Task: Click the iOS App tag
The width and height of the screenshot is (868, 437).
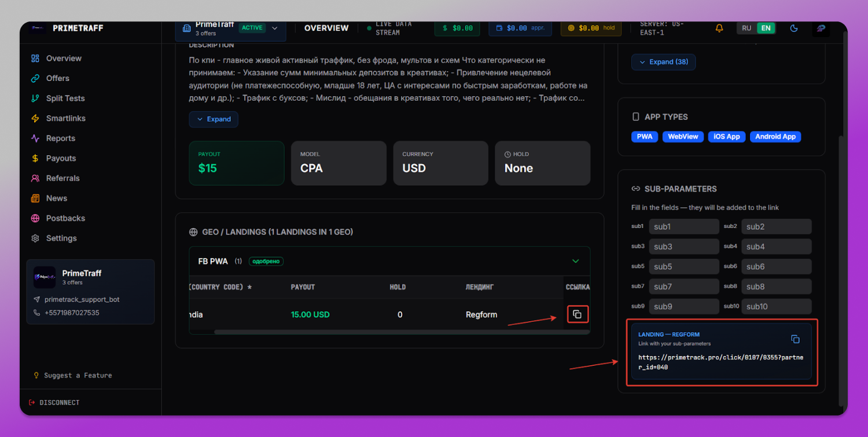Action: (x=727, y=137)
